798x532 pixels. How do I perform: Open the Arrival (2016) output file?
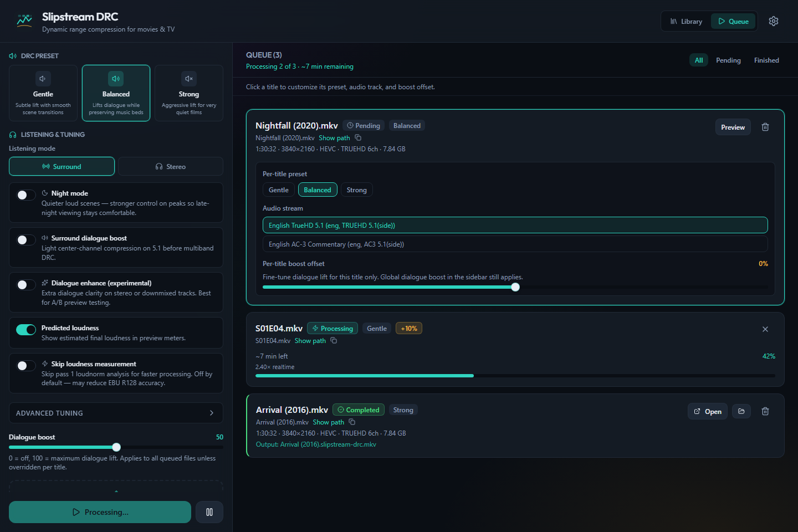pos(708,411)
